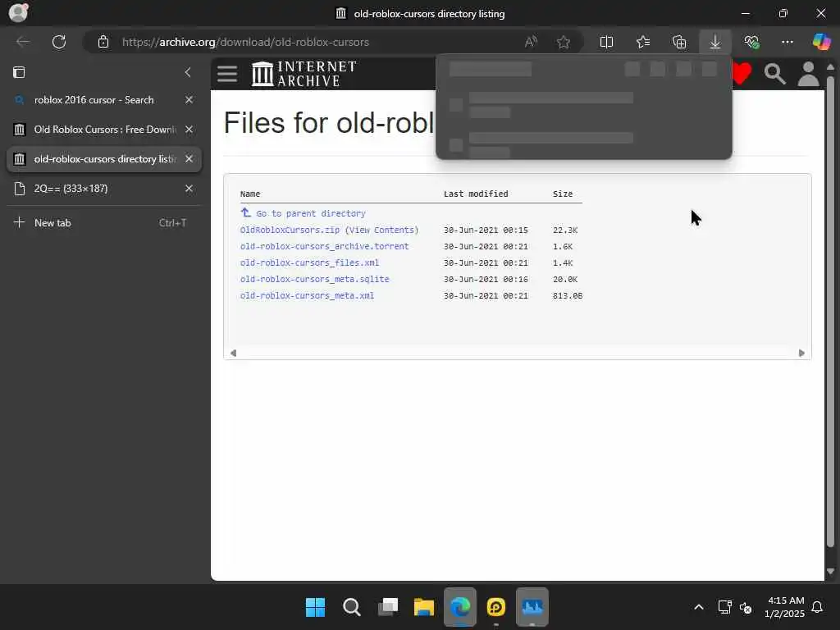Open old-roblox-cursors_files.xml link
This screenshot has height=630, width=840.
(309, 262)
